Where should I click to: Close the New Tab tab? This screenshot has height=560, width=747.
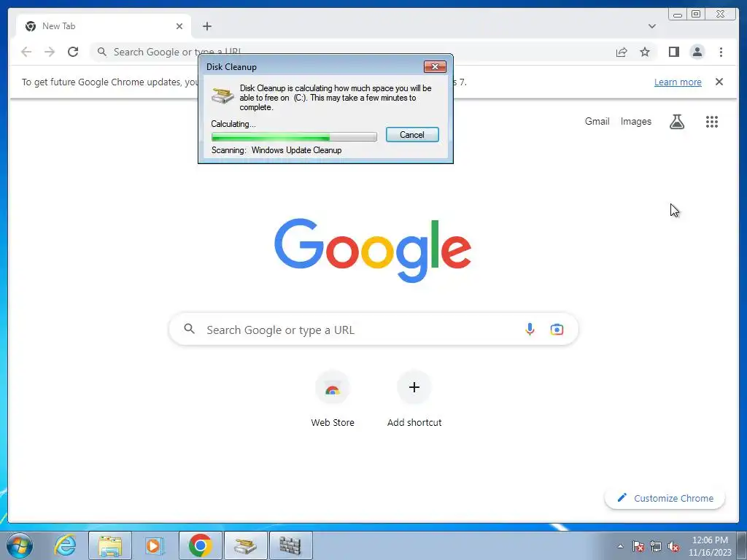179,26
